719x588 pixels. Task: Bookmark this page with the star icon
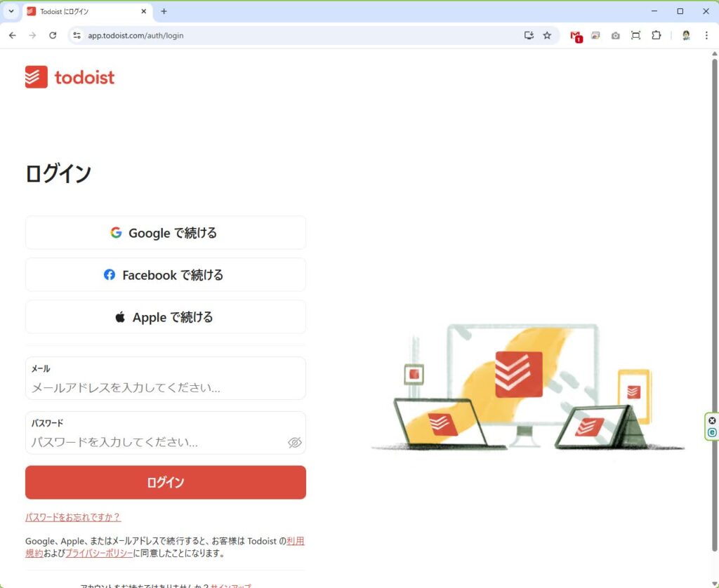(x=547, y=35)
